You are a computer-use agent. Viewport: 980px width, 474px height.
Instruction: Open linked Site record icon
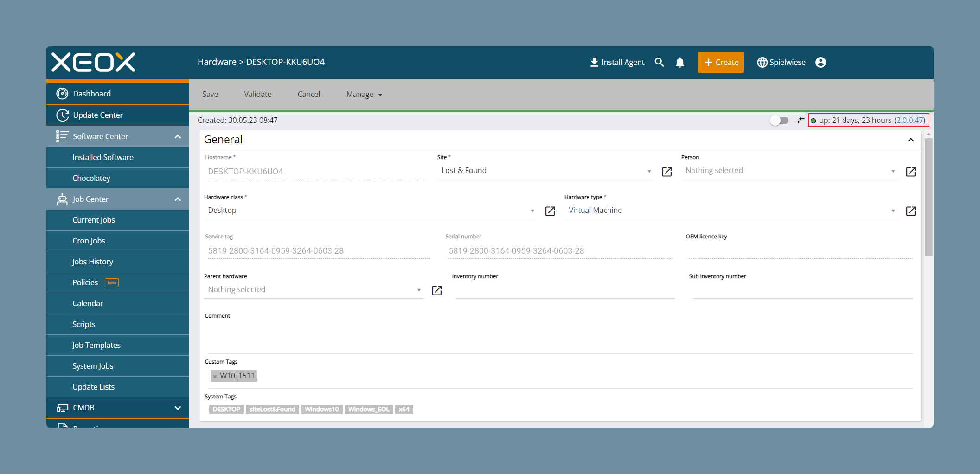tap(667, 172)
